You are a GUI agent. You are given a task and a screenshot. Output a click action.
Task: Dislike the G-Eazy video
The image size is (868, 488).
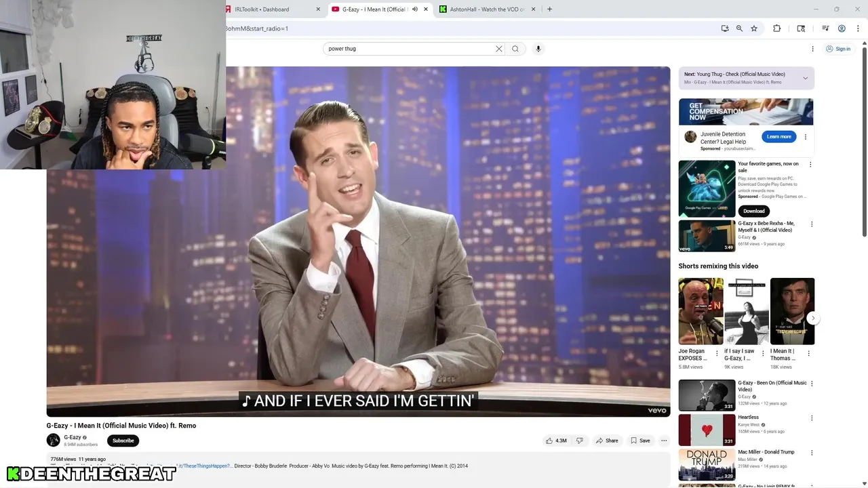click(x=580, y=441)
